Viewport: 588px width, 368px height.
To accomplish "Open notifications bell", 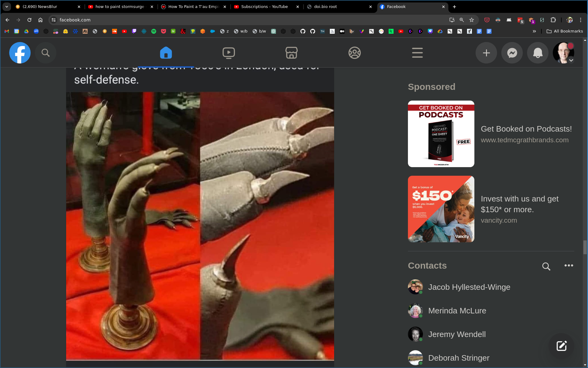I will pos(538,53).
